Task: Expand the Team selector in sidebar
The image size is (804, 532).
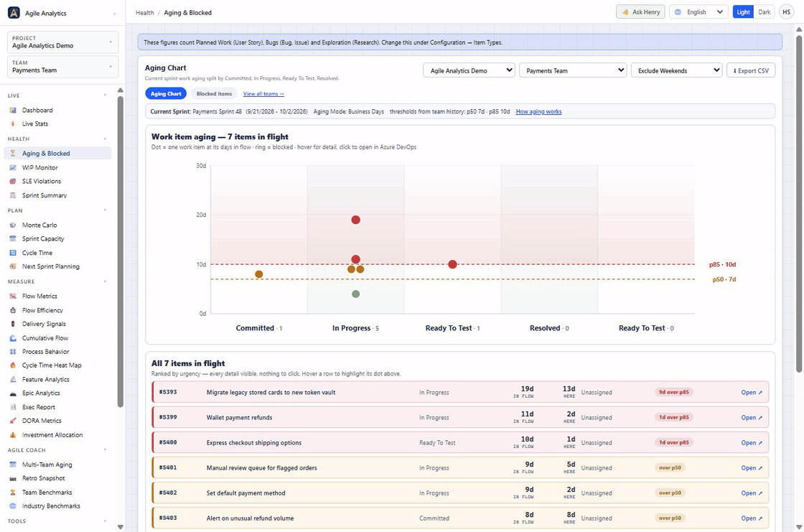Action: coord(62,67)
